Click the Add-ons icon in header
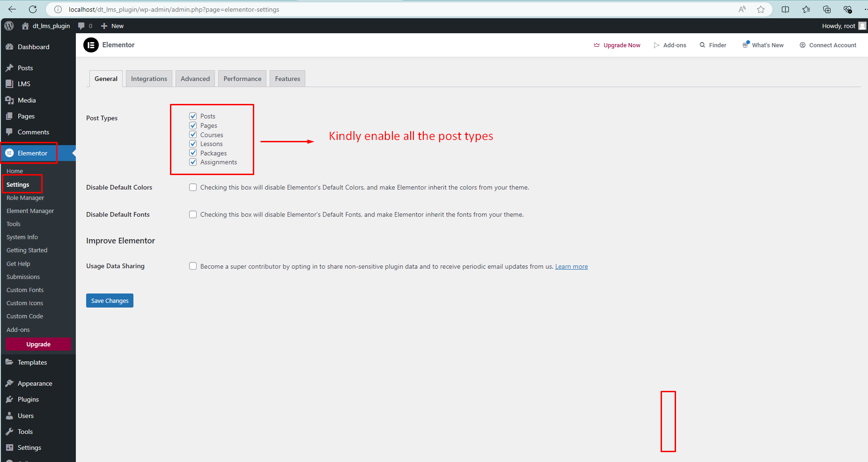868x462 pixels. point(656,45)
